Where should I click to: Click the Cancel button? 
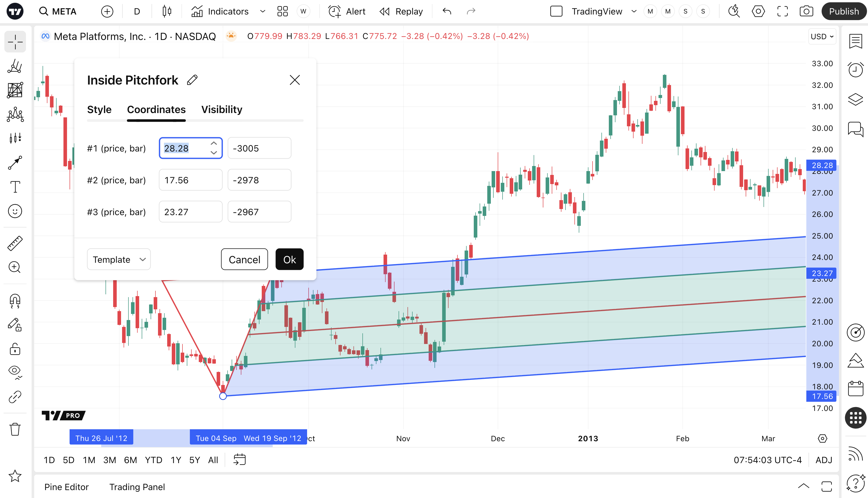(x=244, y=260)
